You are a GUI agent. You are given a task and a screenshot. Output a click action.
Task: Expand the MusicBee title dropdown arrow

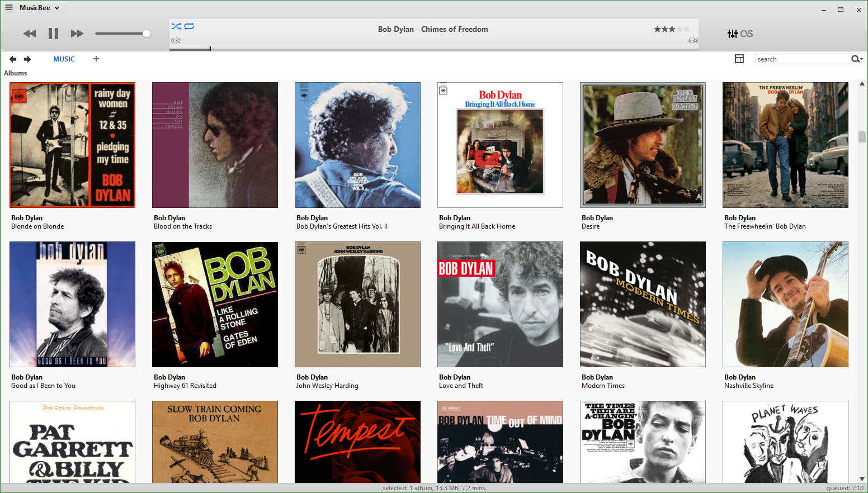57,8
